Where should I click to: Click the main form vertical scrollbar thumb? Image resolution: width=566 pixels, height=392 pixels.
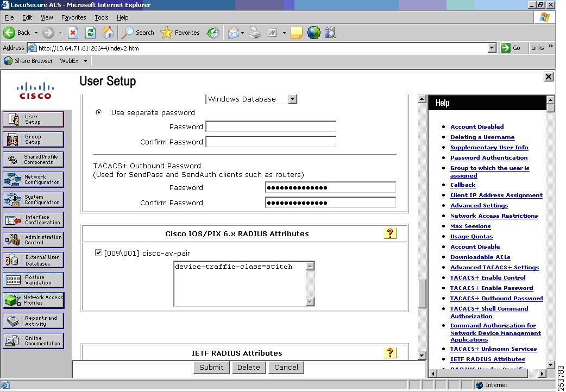422,293
